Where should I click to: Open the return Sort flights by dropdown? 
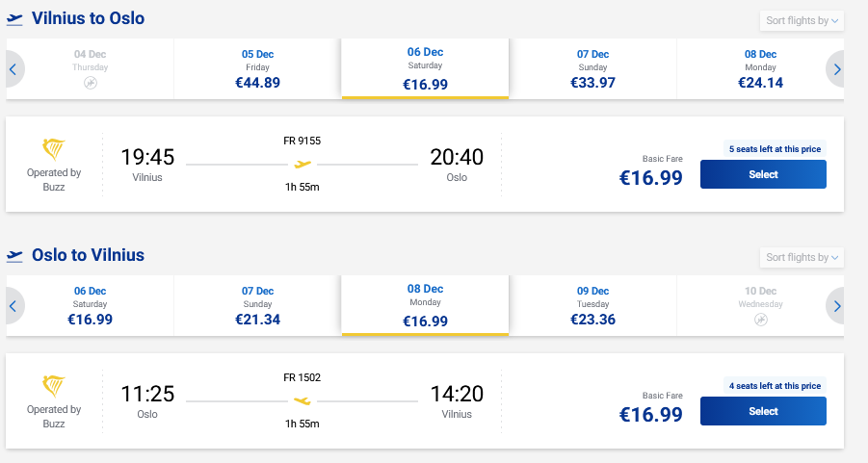tap(802, 257)
